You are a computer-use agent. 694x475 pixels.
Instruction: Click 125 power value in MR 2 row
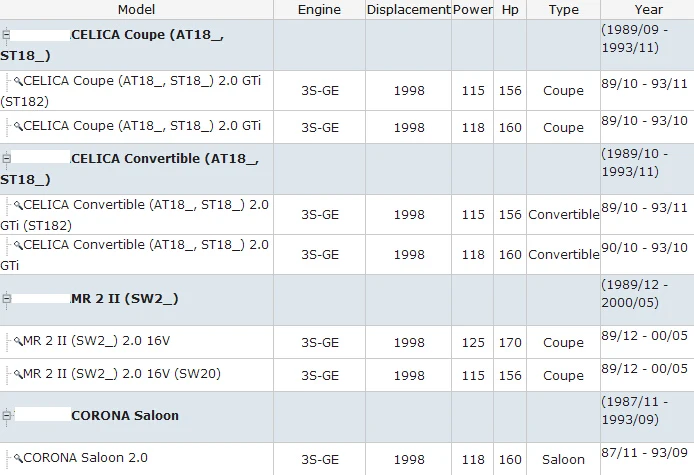click(473, 343)
